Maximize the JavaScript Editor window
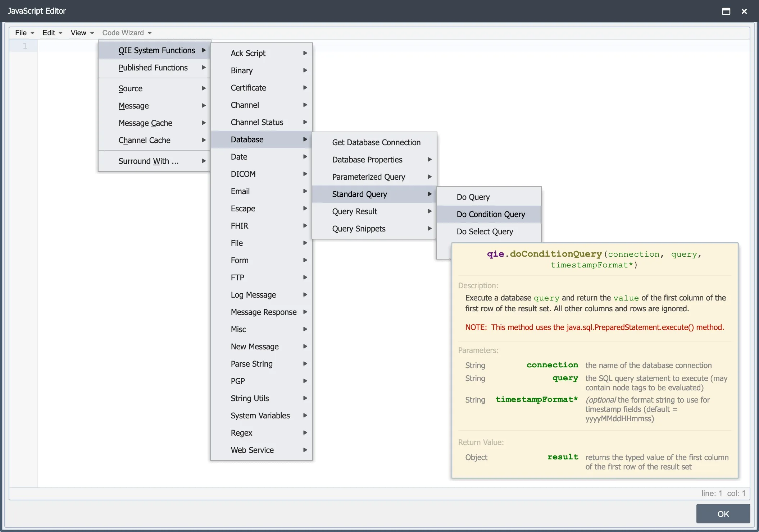This screenshot has height=532, width=759. point(726,11)
